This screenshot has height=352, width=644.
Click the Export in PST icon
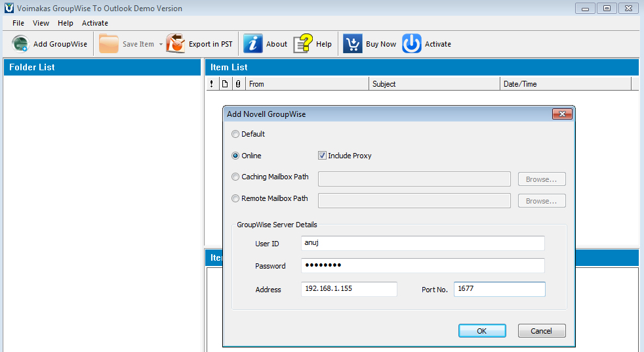pyautogui.click(x=175, y=43)
